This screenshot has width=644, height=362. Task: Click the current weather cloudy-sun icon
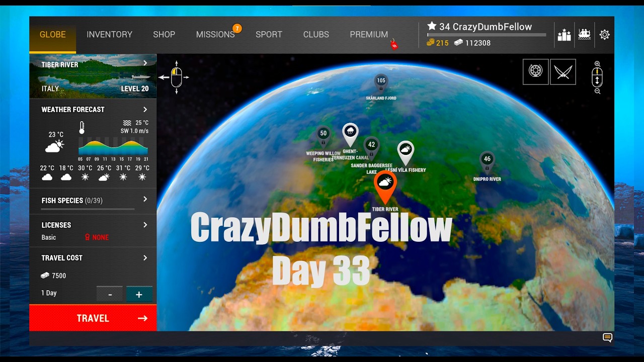pos(54,146)
